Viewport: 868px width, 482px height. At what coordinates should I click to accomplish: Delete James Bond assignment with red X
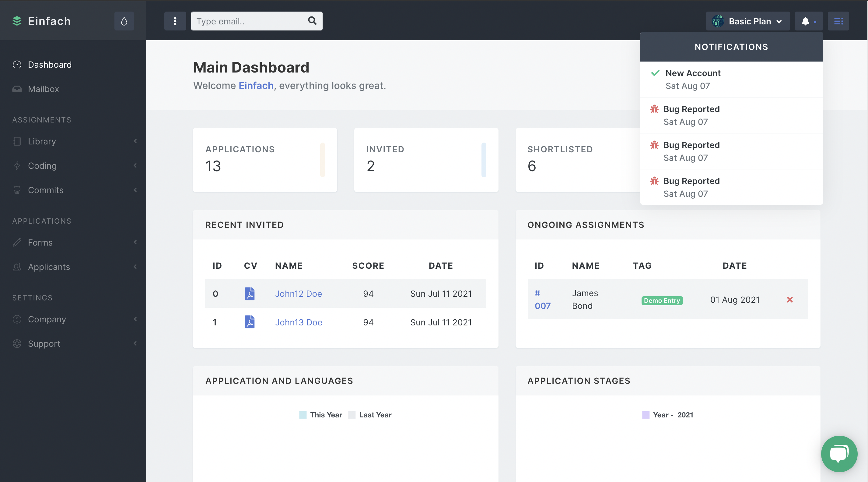(789, 299)
